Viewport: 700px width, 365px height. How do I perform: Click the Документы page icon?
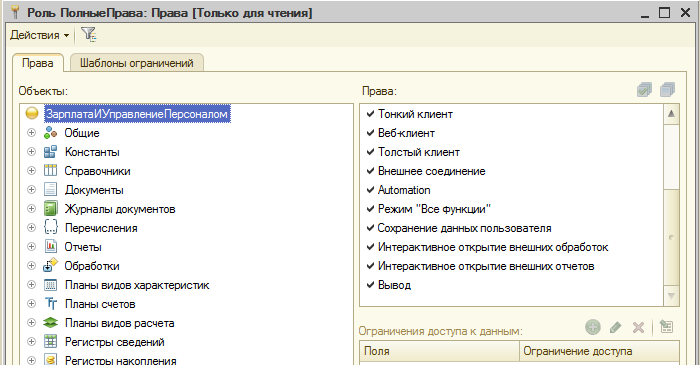tap(50, 189)
